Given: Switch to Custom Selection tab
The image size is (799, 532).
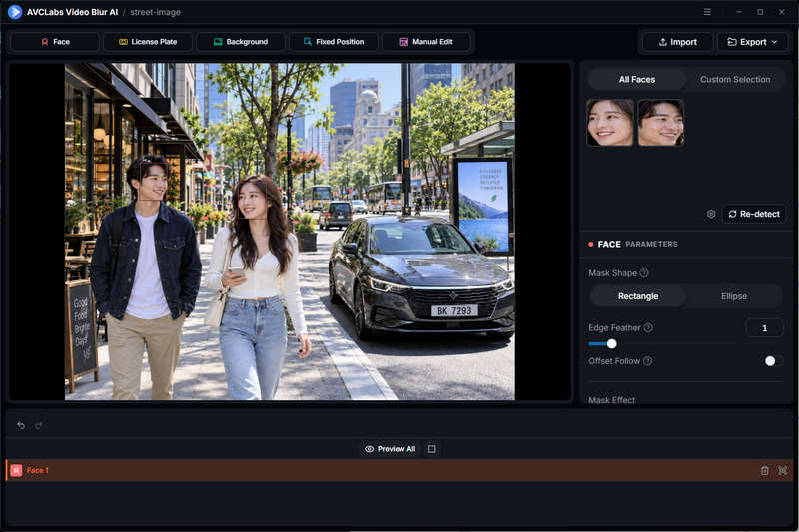Looking at the screenshot, I should point(735,80).
